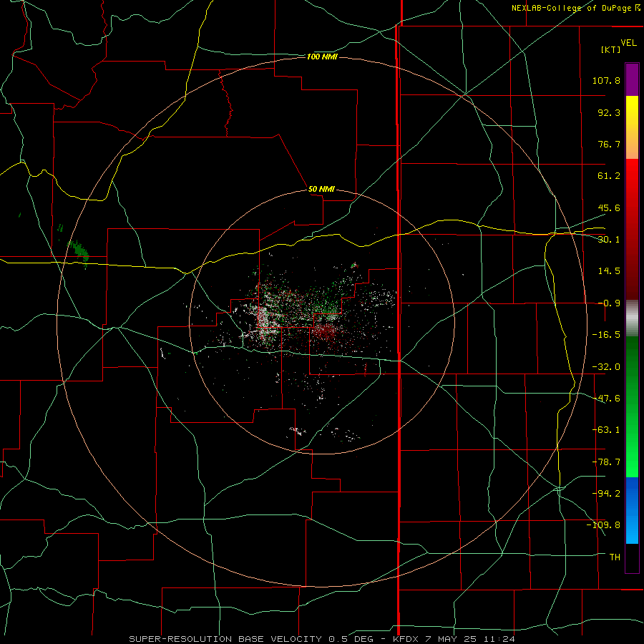Click the -109.8 velocity scale value
This screenshot has height=644, width=644.
click(603, 525)
